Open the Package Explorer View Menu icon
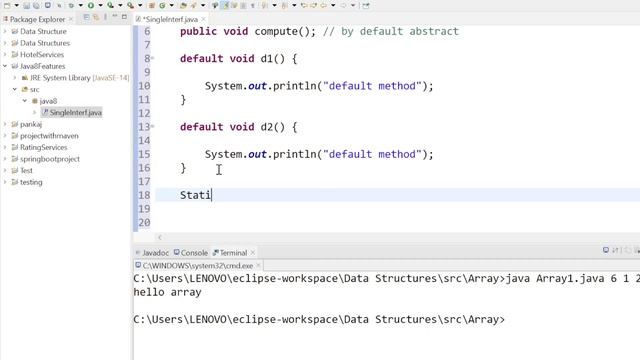The image size is (640, 360). pyautogui.click(x=105, y=17)
